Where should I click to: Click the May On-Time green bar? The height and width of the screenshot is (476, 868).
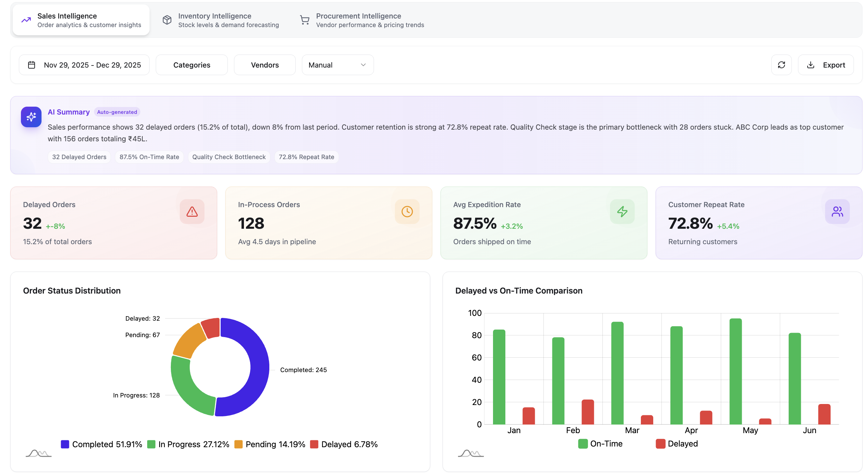click(x=736, y=371)
